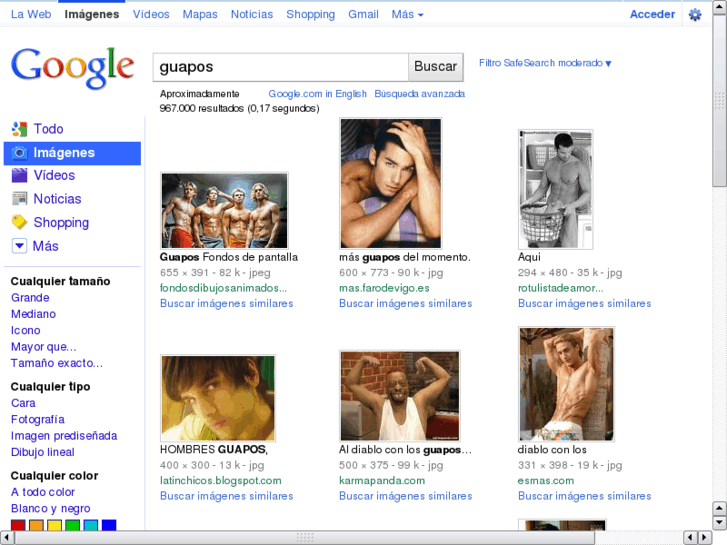
Task: Click the Vídeos clapperboard icon in the sidebar
Action: 19,175
